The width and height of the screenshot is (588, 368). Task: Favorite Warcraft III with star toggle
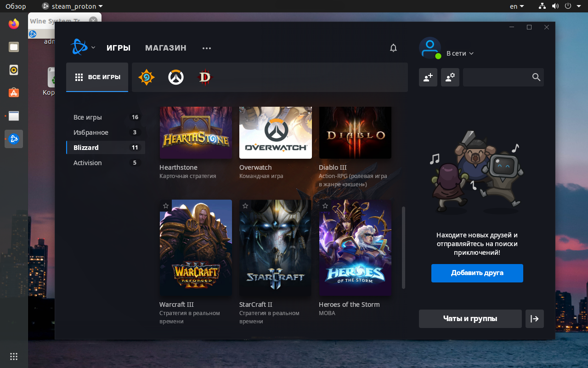pos(165,206)
